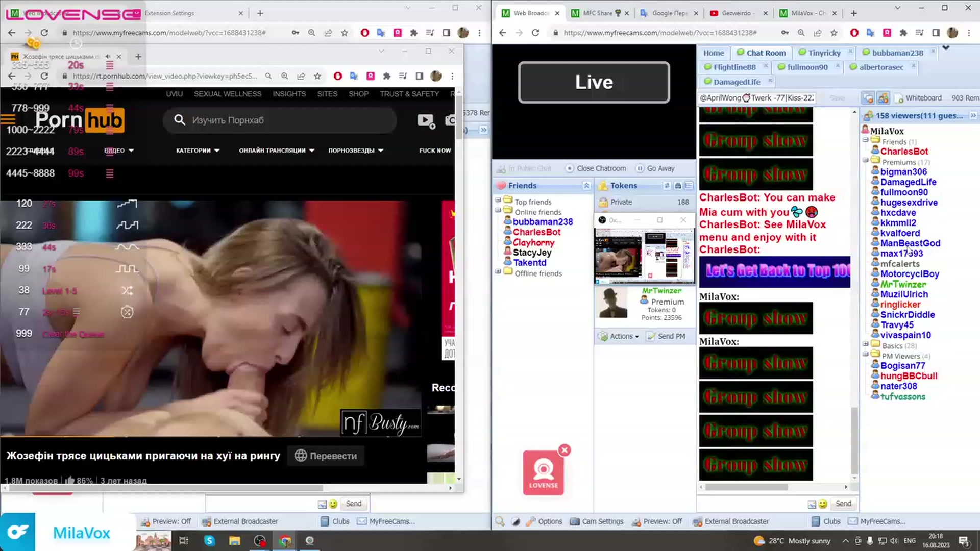The image size is (980, 551).
Task: Collapse the Premiums (17) user group
Action: tap(866, 160)
